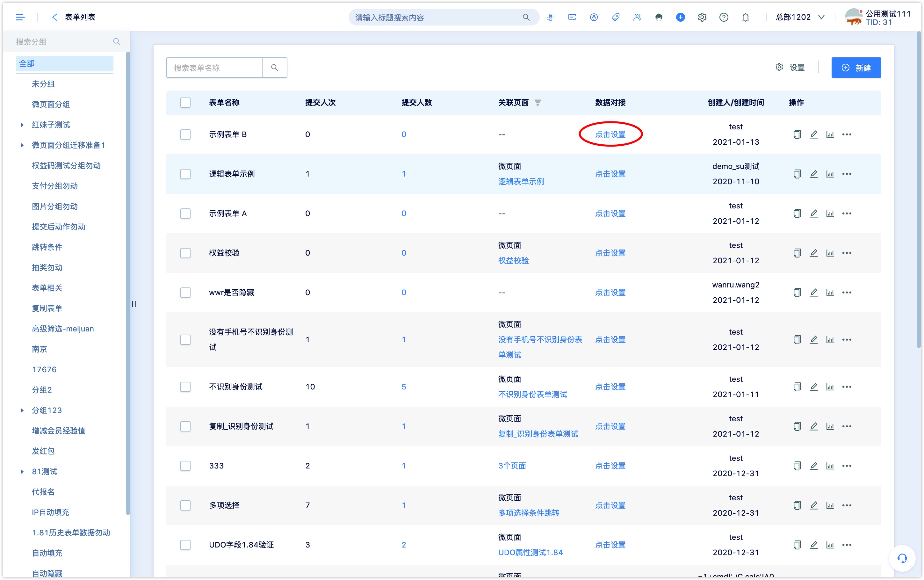The width and height of the screenshot is (924, 580).
Task: View statistics for 多项选择 form
Action: (x=830, y=505)
